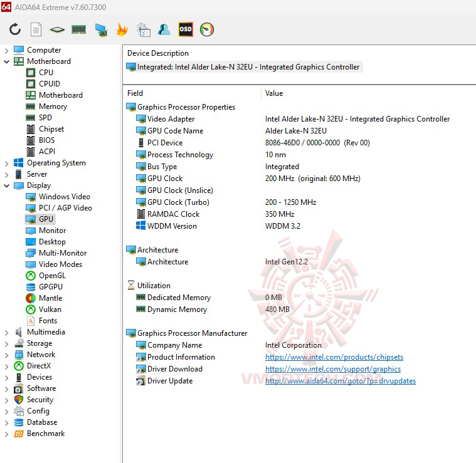Expand the Computer tree node
Image resolution: width=476 pixels, height=463 pixels.
point(6,50)
